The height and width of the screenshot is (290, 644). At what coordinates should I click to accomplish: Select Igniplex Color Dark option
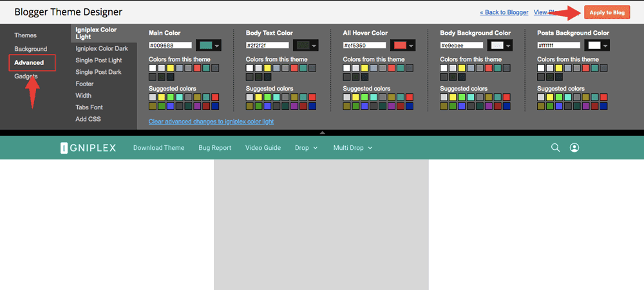click(102, 48)
